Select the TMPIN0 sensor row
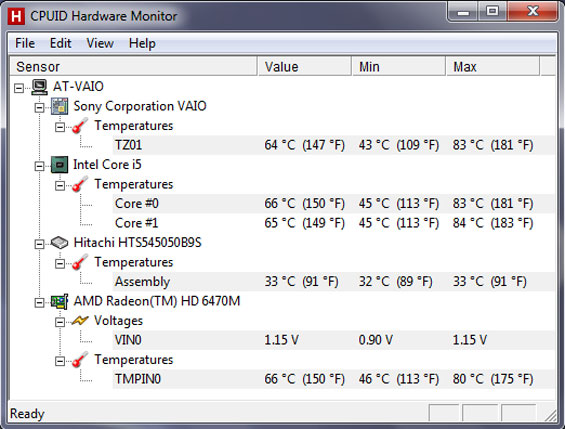 (334, 379)
